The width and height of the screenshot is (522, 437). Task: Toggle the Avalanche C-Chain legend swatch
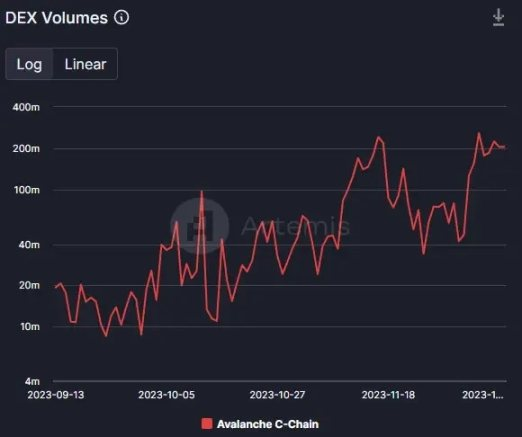click(207, 424)
